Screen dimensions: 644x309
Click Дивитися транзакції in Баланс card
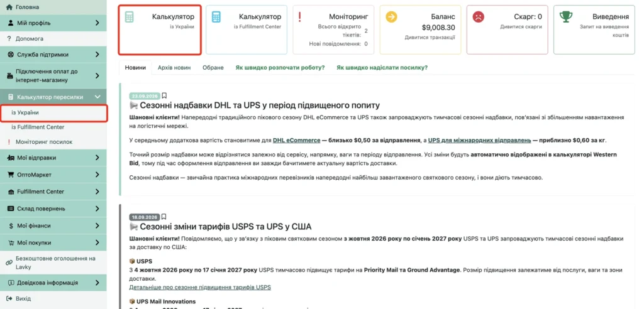click(x=430, y=37)
